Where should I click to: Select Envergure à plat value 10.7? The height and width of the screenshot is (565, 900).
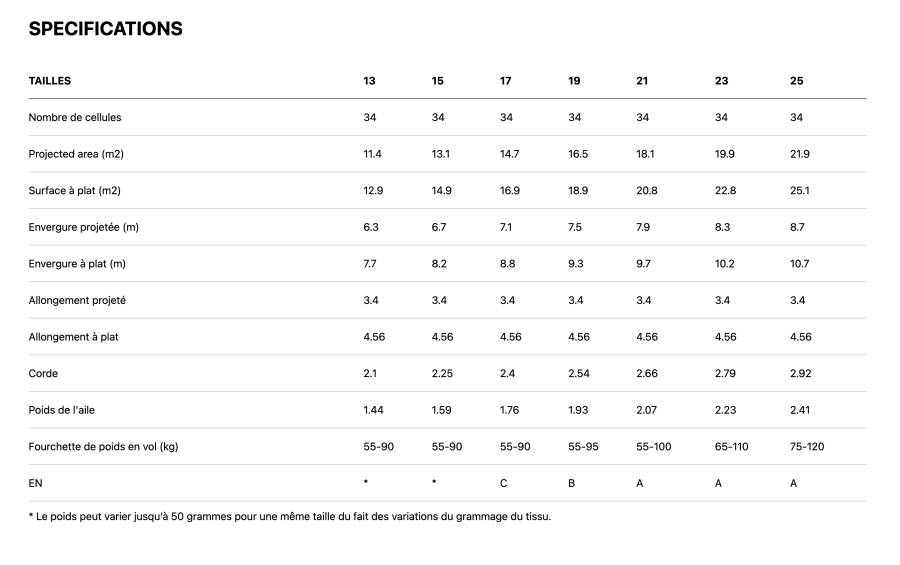coord(799,264)
